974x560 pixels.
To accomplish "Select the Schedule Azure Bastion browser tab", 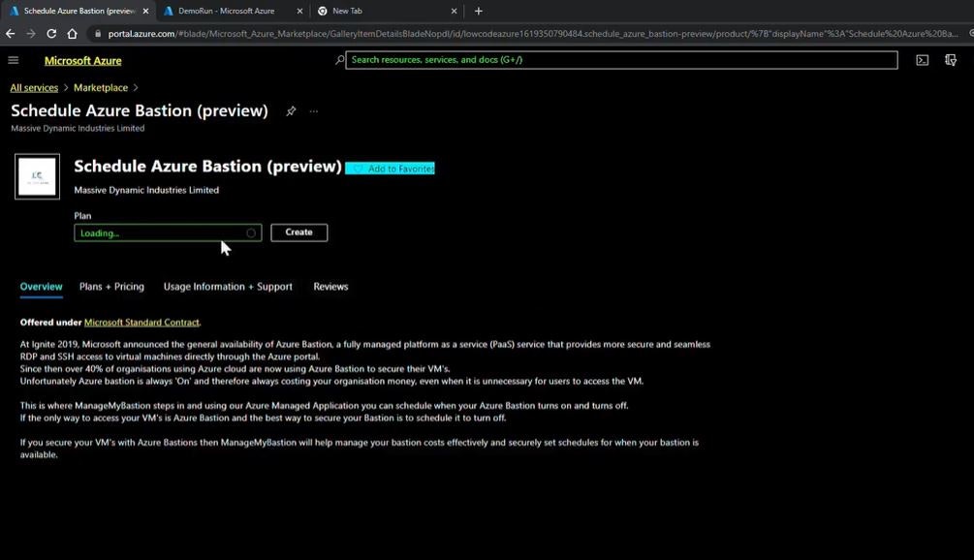I will 79,11.
